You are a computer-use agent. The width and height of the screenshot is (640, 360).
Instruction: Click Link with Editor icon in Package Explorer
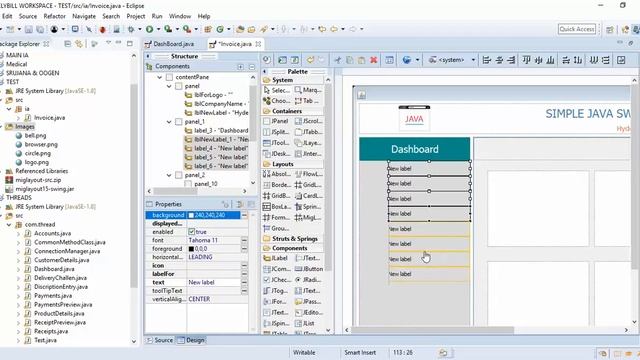click(79, 44)
